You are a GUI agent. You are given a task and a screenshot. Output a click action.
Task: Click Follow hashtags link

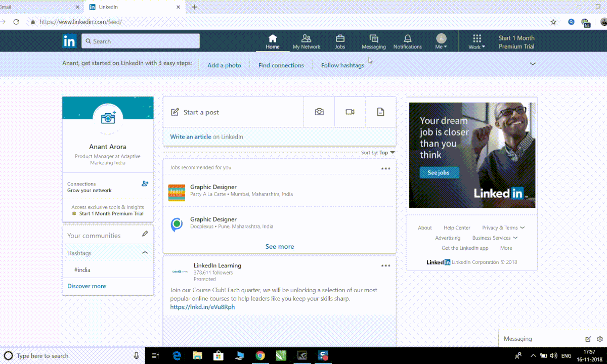point(342,65)
